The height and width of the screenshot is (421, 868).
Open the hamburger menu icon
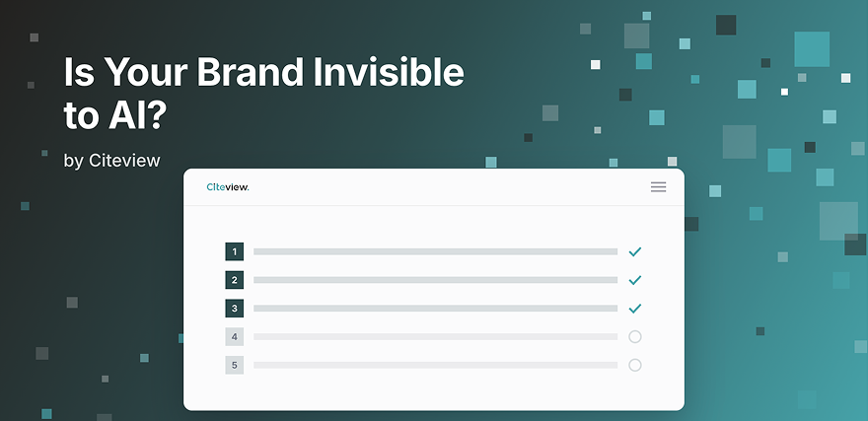(658, 187)
